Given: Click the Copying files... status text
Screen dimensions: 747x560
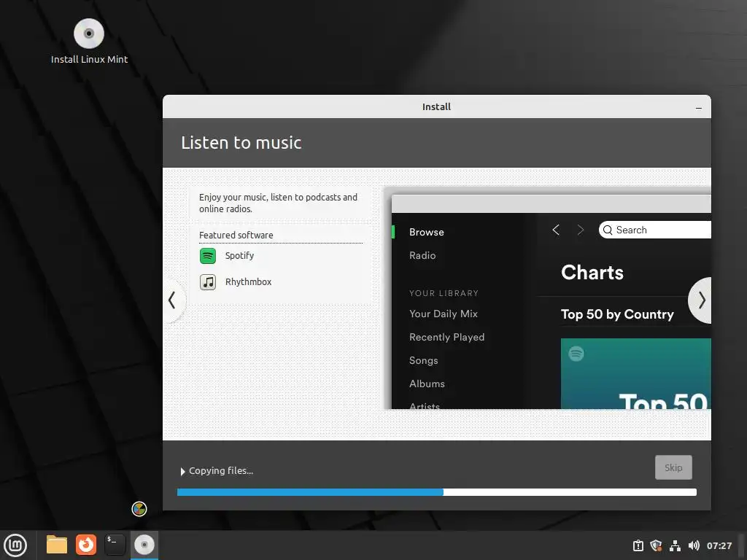Looking at the screenshot, I should [221, 471].
